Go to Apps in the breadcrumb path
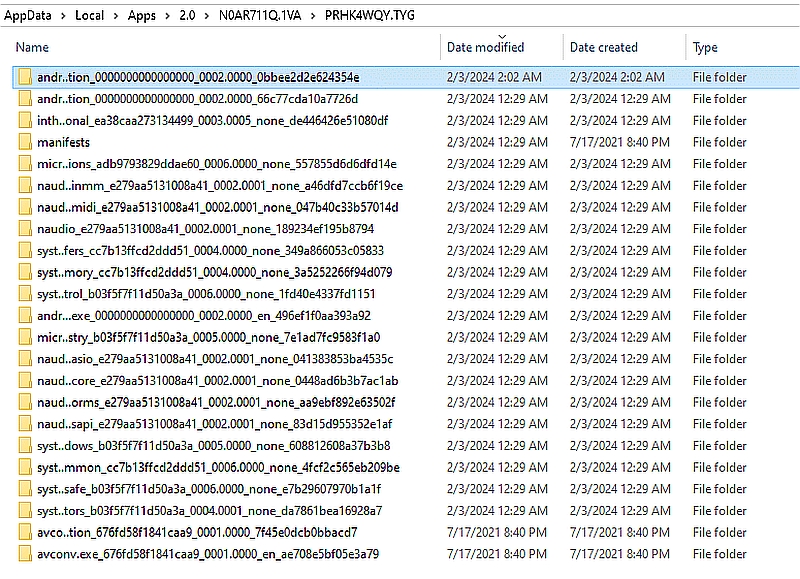The height and width of the screenshot is (579, 800). tap(141, 15)
